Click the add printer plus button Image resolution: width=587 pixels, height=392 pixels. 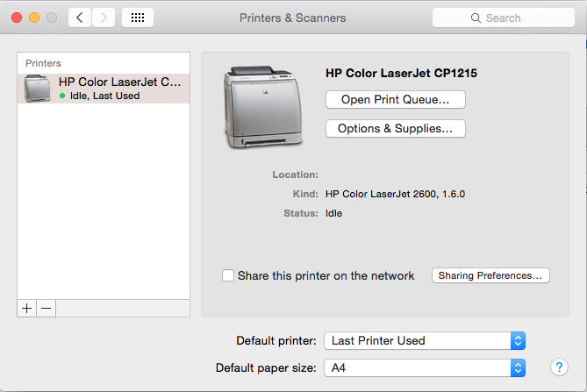[x=27, y=308]
